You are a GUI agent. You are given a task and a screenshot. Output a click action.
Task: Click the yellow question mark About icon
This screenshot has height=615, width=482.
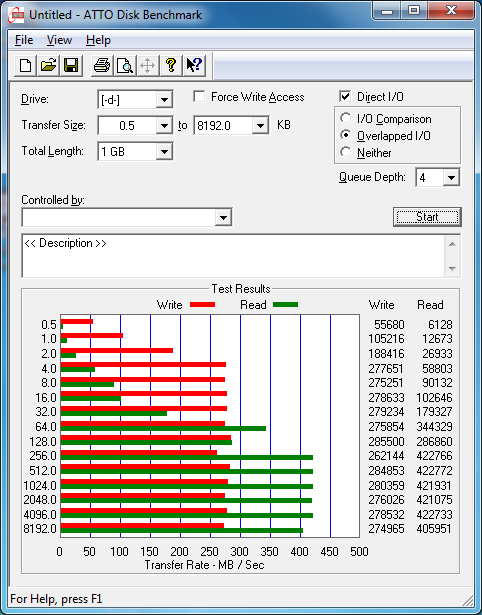171,65
